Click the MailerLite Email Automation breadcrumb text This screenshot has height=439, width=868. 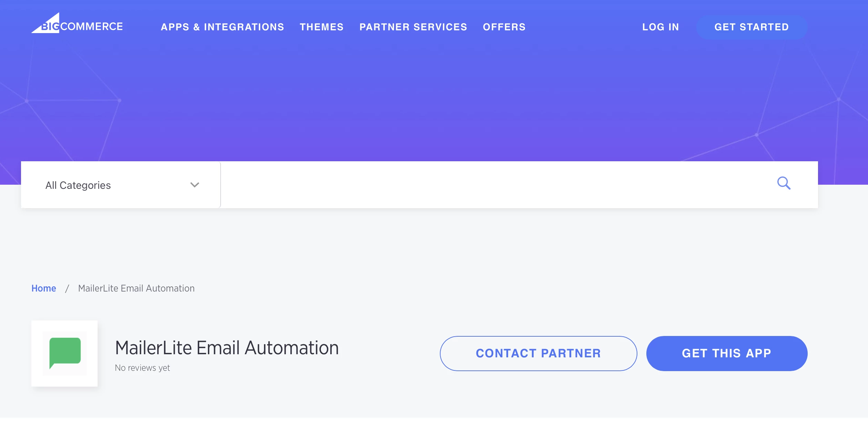click(137, 288)
